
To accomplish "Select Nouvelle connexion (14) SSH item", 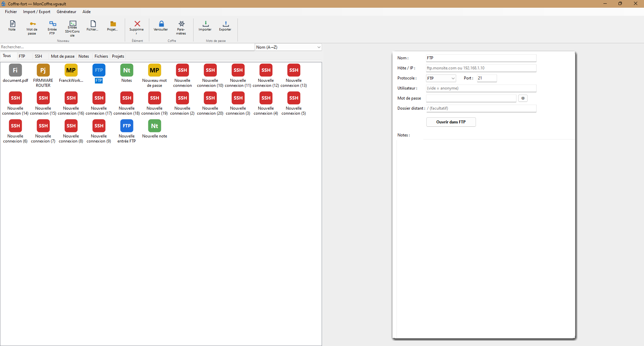I will (x=15, y=104).
